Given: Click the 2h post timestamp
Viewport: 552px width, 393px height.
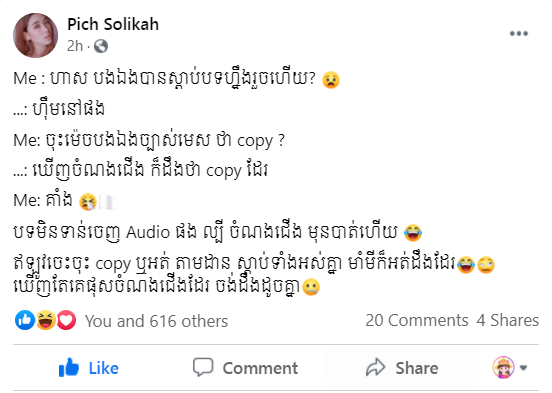Looking at the screenshot, I should coord(75,46).
